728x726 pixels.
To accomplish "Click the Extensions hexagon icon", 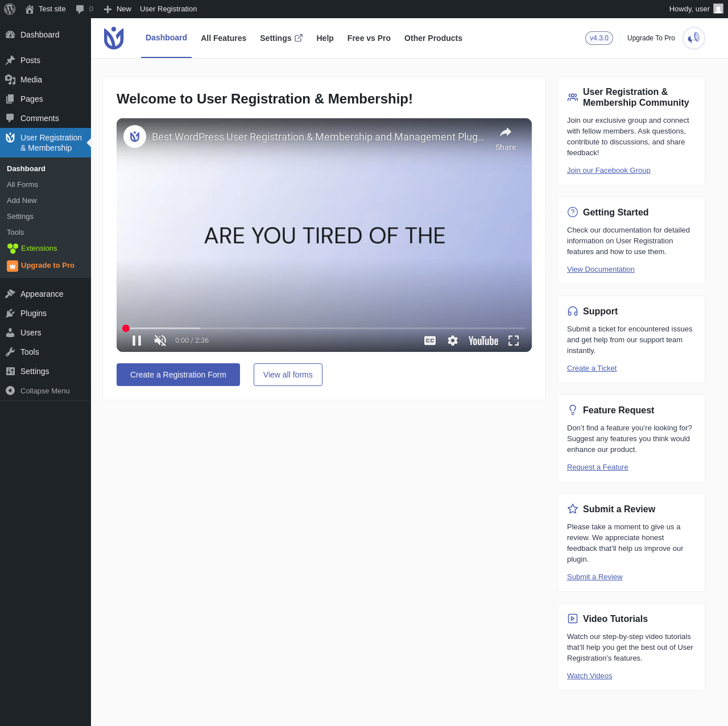I will (13, 248).
